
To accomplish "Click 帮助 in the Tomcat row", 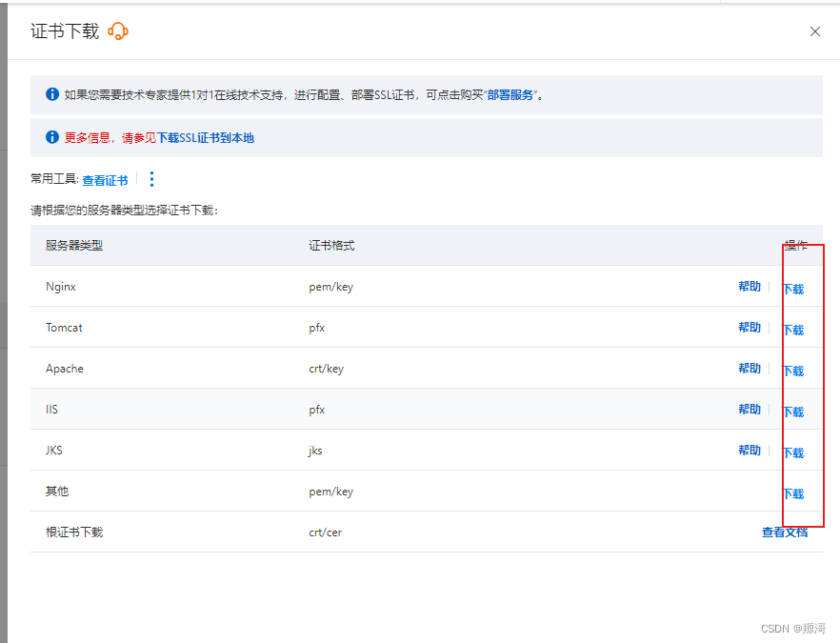I will click(x=750, y=327).
